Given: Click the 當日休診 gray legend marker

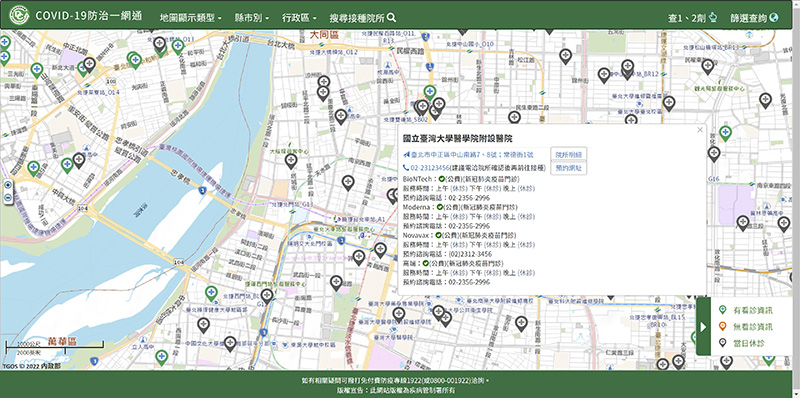Looking at the screenshot, I should pyautogui.click(x=722, y=343).
